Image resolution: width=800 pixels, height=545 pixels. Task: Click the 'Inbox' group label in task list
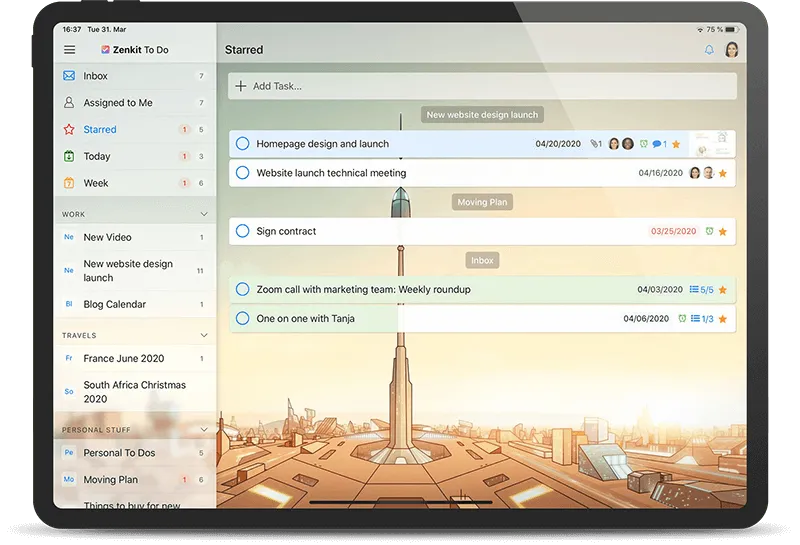(482, 260)
